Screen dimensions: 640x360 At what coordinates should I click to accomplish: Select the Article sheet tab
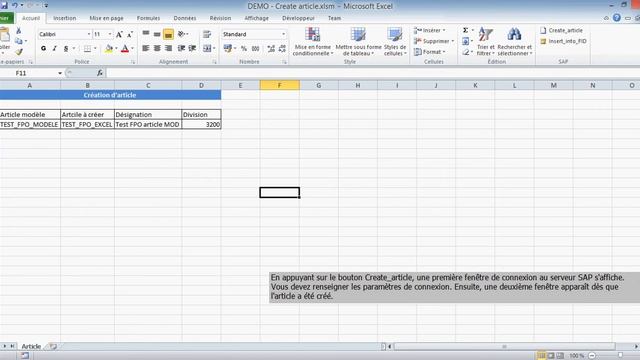point(31,347)
